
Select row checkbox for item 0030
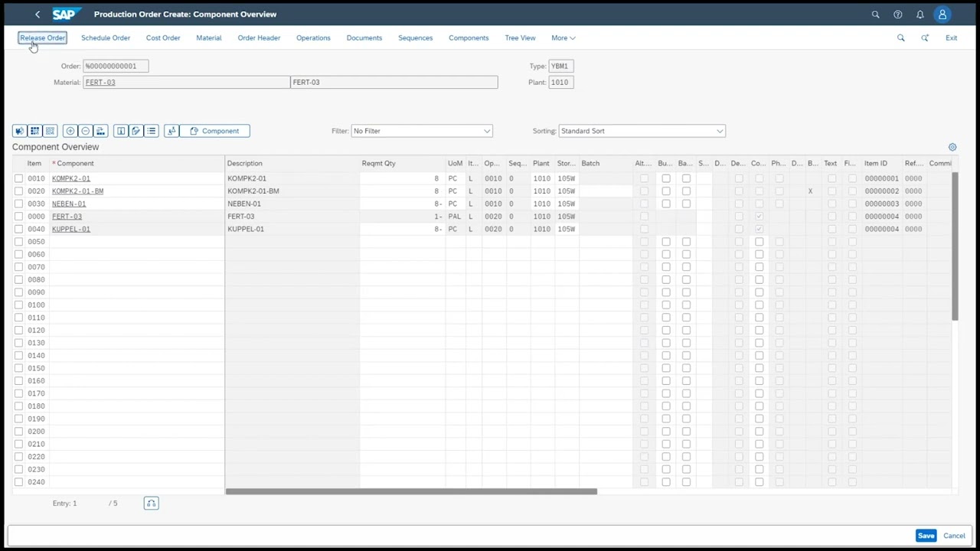click(18, 204)
